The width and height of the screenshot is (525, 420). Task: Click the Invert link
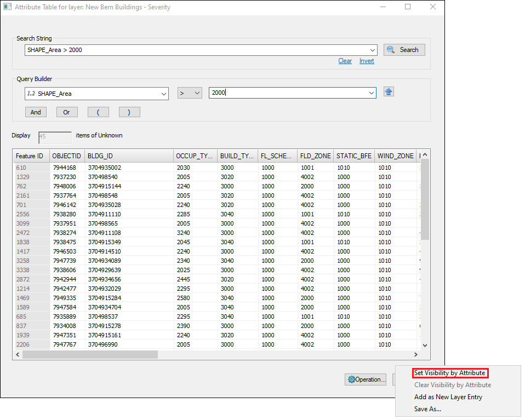click(x=367, y=61)
